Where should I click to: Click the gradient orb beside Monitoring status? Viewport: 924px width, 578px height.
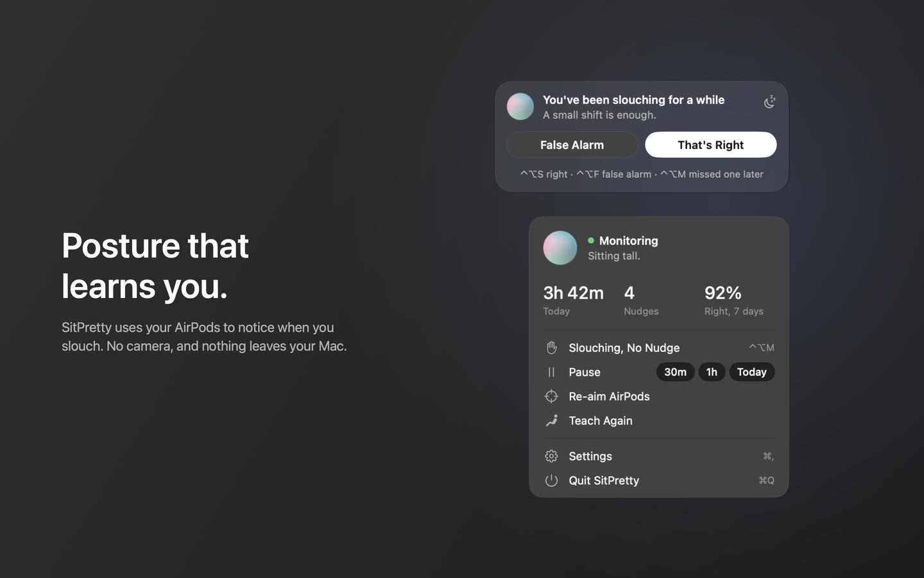560,248
